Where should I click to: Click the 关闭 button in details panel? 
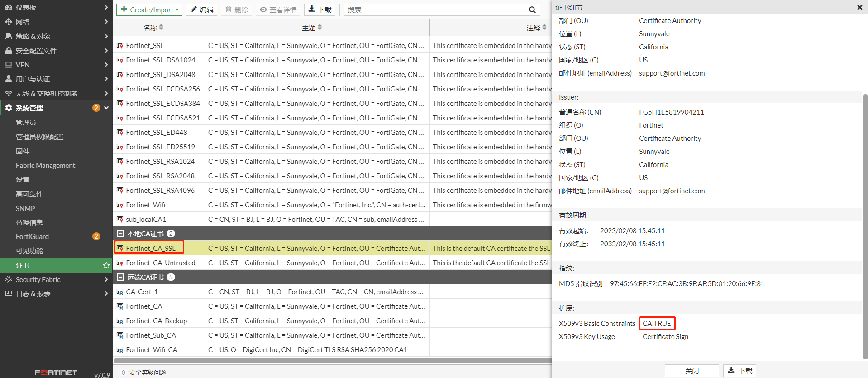click(692, 371)
